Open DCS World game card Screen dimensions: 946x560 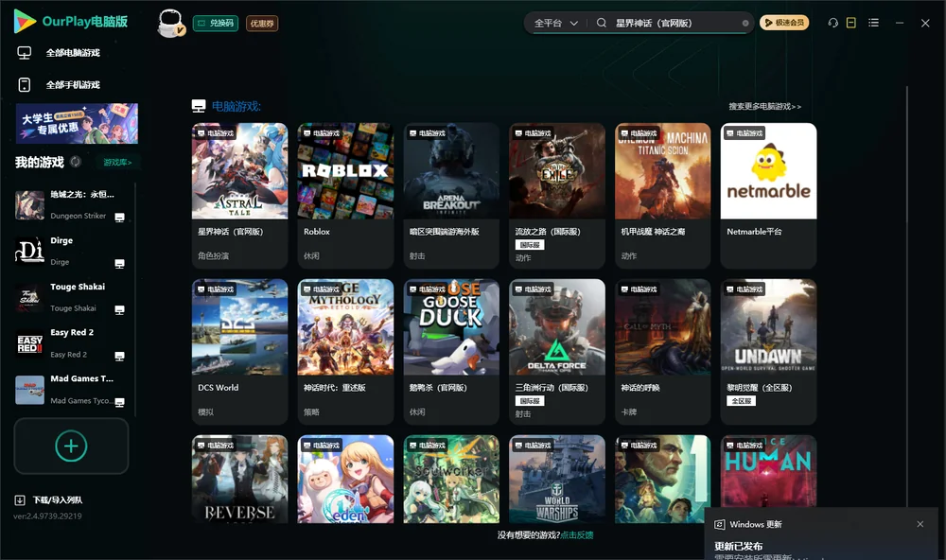[239, 352]
